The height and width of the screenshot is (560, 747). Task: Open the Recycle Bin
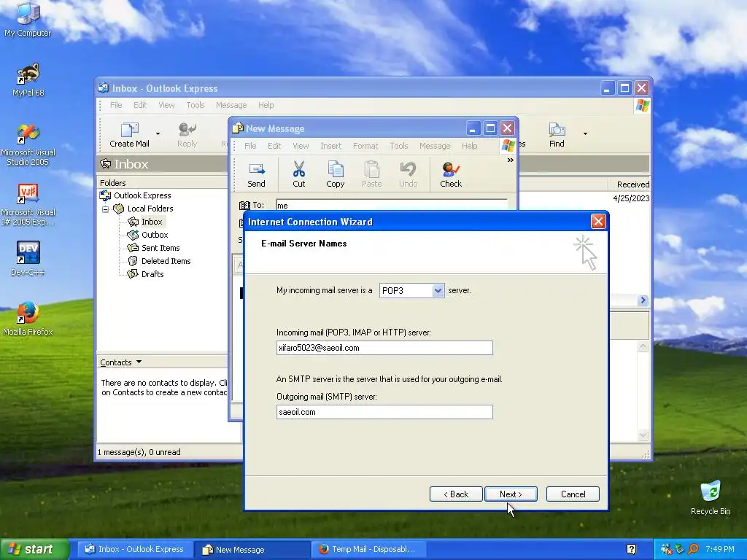[x=711, y=497]
